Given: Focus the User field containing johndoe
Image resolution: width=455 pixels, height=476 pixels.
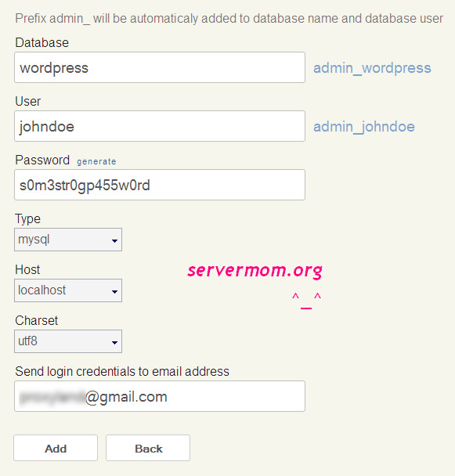Looking at the screenshot, I should click(160, 126).
